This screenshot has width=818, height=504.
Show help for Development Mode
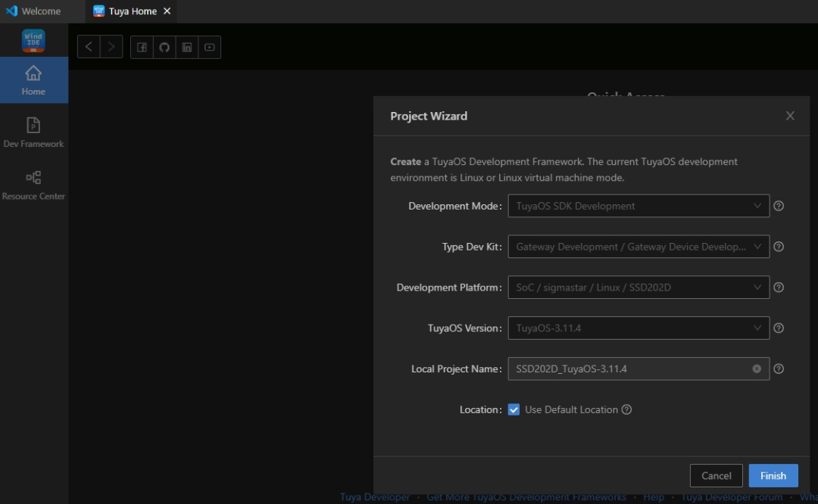pyautogui.click(x=779, y=206)
